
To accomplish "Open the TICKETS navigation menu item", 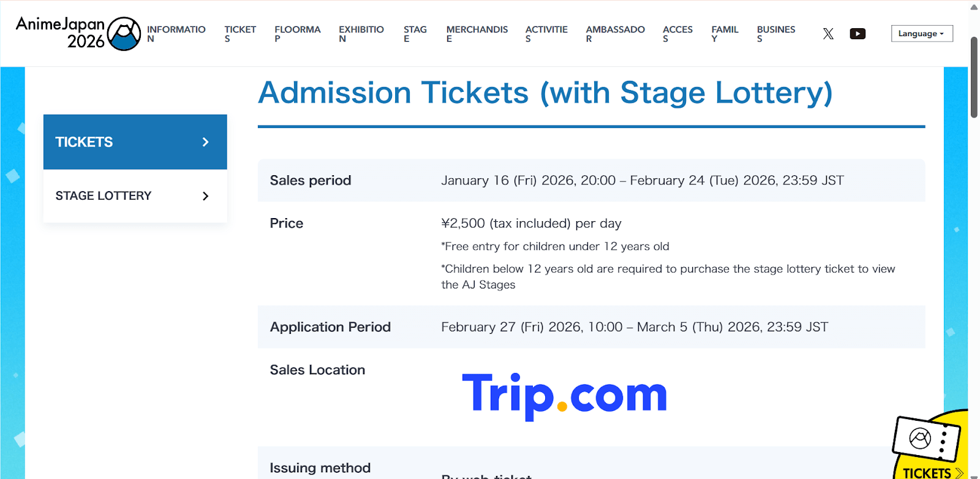I will (239, 34).
